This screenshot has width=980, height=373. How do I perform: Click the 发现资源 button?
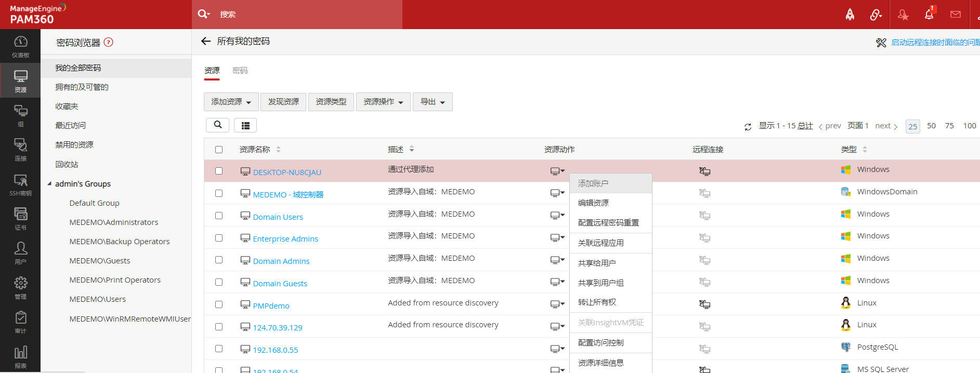tap(283, 102)
